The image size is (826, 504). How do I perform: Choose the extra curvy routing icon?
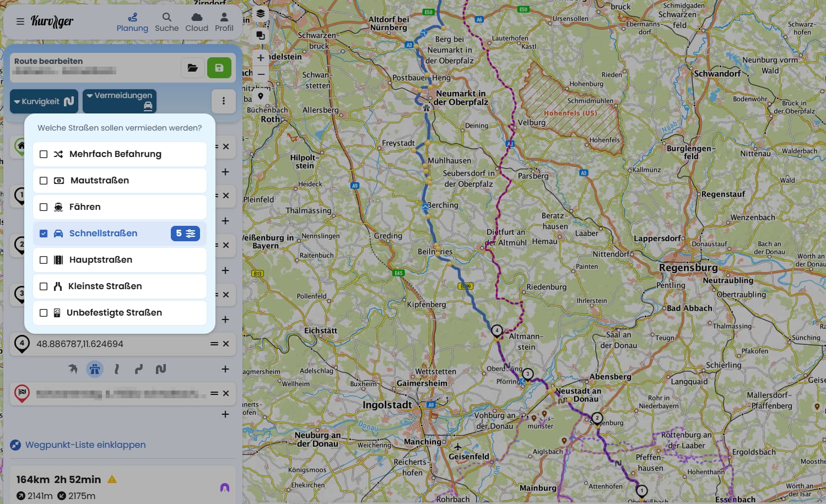[x=161, y=369]
